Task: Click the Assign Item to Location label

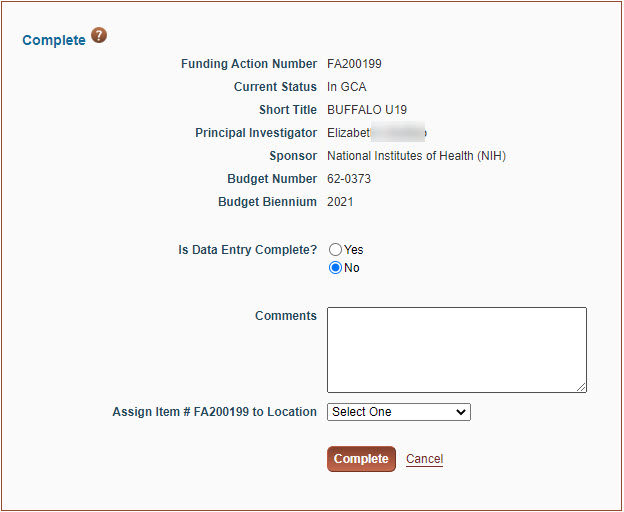Action: [214, 412]
